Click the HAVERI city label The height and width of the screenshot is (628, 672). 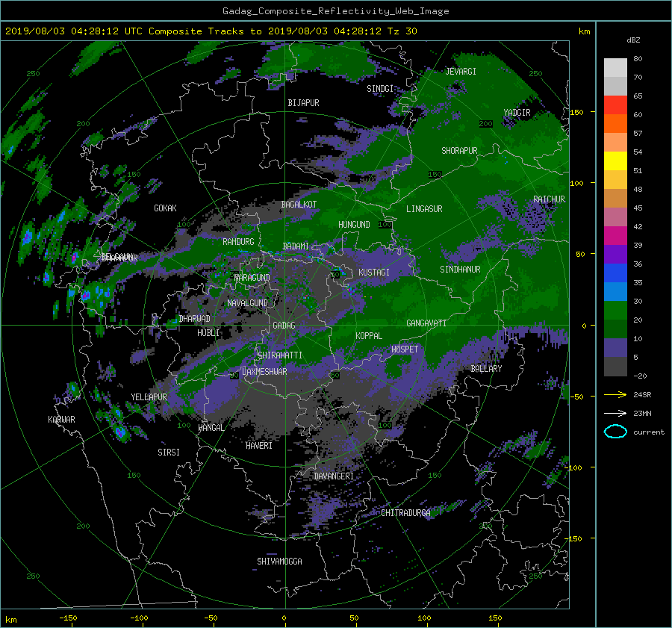pyautogui.click(x=259, y=446)
